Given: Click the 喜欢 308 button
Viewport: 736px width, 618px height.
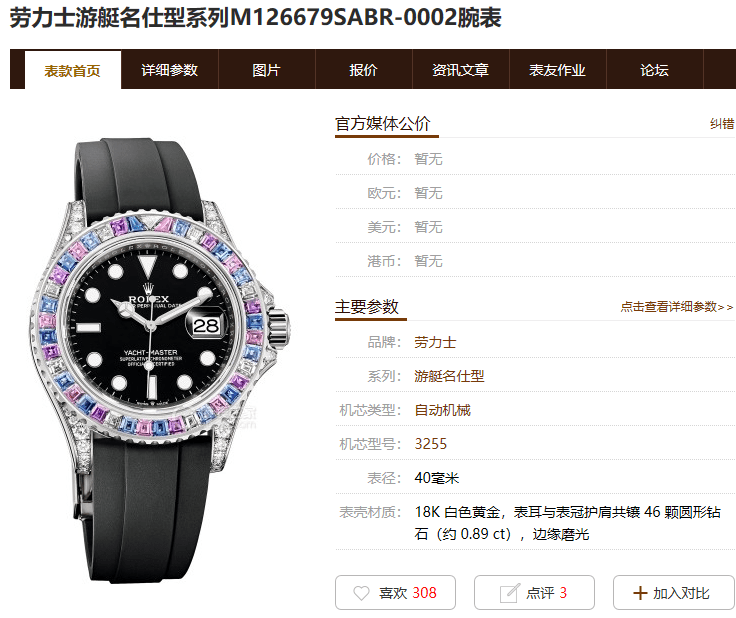Looking at the screenshot, I should pyautogui.click(x=395, y=593).
